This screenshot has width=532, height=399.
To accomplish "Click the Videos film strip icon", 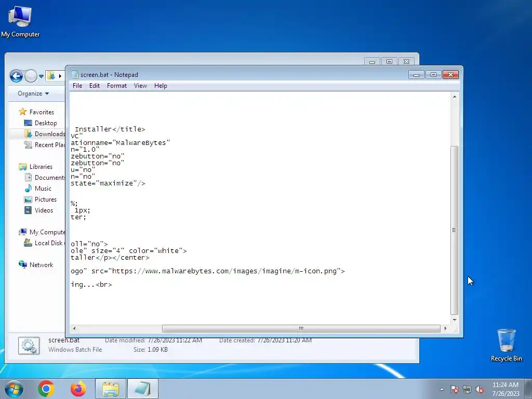I will coord(28,210).
